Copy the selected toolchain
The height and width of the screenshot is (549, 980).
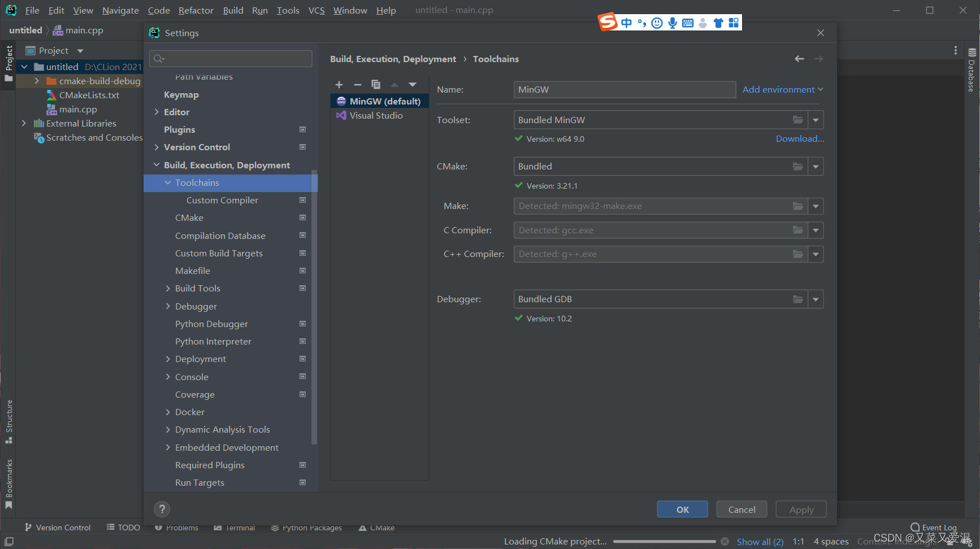376,85
